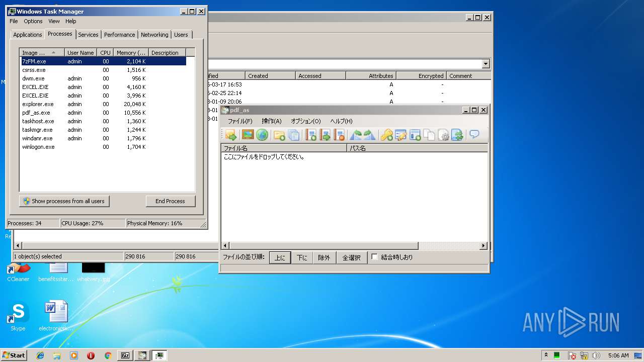The image size is (644, 362).
Task: Open the オプション(O) menu in pdf_as
Action: 305,121
